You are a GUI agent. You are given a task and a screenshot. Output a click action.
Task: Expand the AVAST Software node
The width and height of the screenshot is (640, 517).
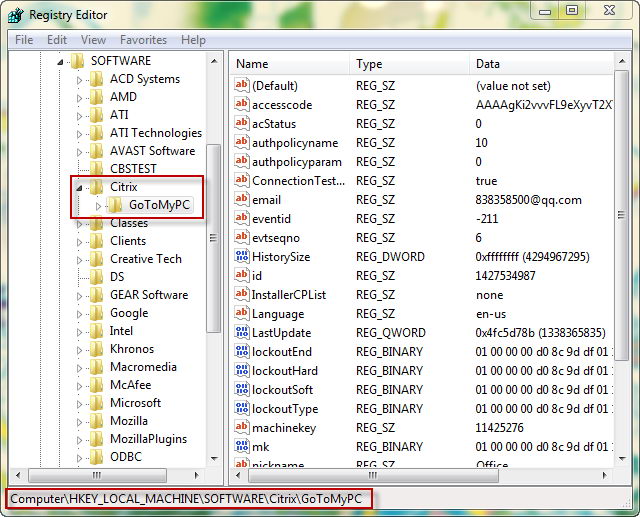tap(79, 152)
